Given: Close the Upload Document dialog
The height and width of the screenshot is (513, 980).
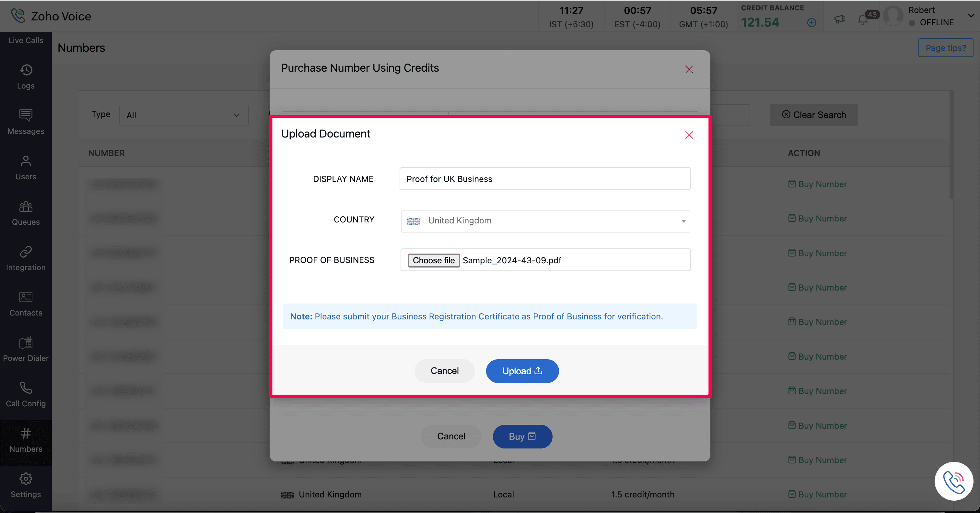Looking at the screenshot, I should (x=689, y=135).
